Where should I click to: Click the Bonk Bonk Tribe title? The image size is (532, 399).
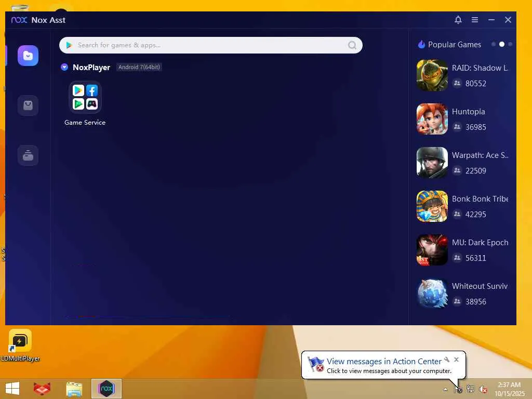tap(480, 199)
